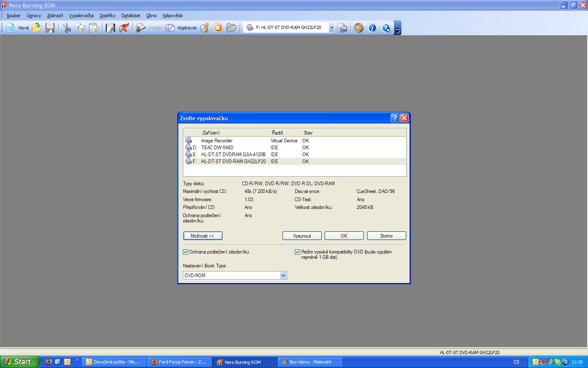Collapse options with Možnosti << button
Image resolution: width=588 pixels, height=368 pixels.
[203, 236]
